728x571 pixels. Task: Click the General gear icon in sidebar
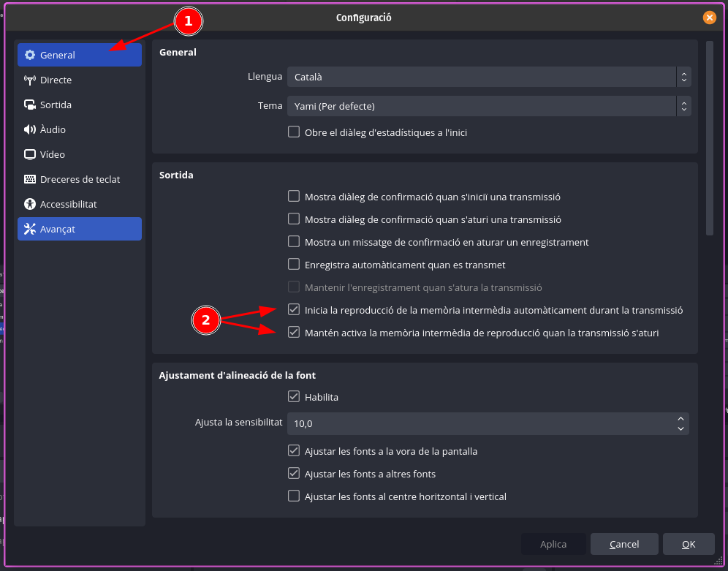[30, 55]
